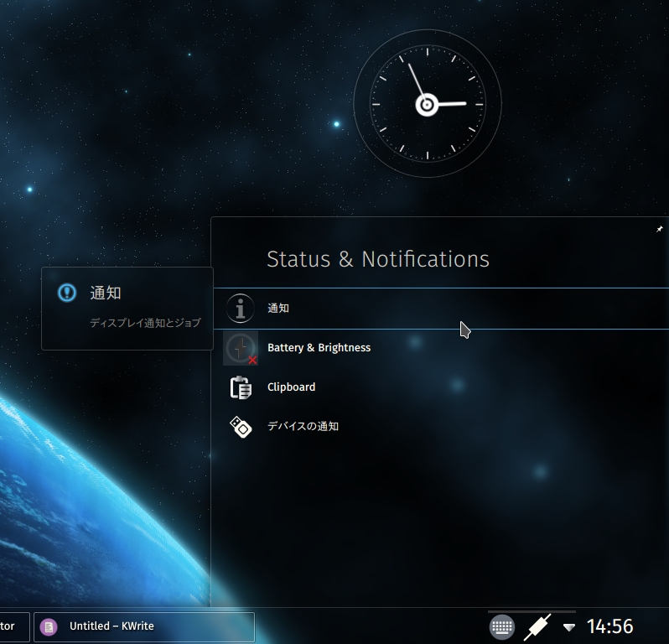
Task: Click the partially visible 'tor' taskbar task
Action: tap(14, 626)
